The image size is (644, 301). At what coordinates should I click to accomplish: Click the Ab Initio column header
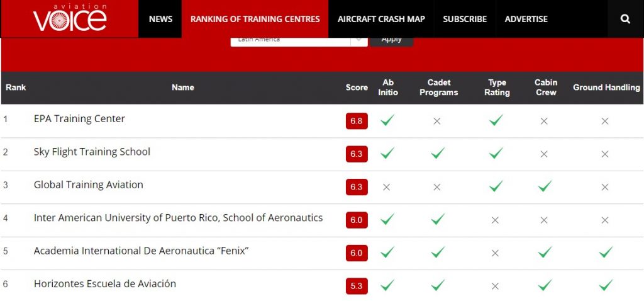tap(387, 87)
